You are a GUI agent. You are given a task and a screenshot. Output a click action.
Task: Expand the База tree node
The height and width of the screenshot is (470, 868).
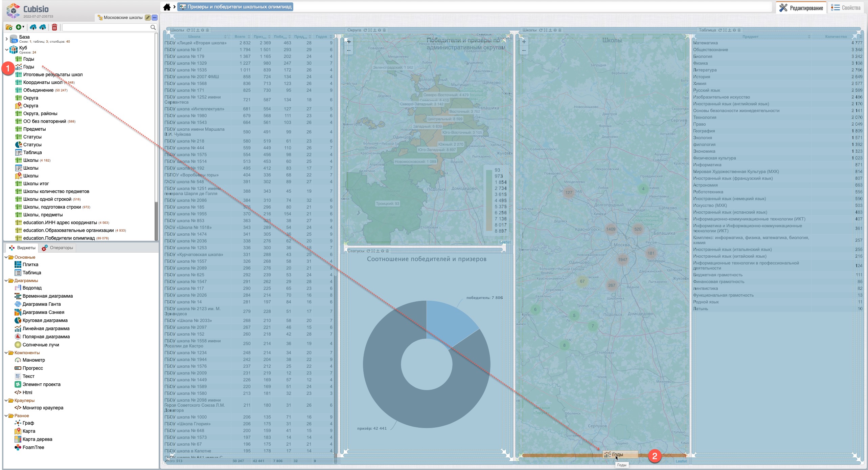pos(6,39)
